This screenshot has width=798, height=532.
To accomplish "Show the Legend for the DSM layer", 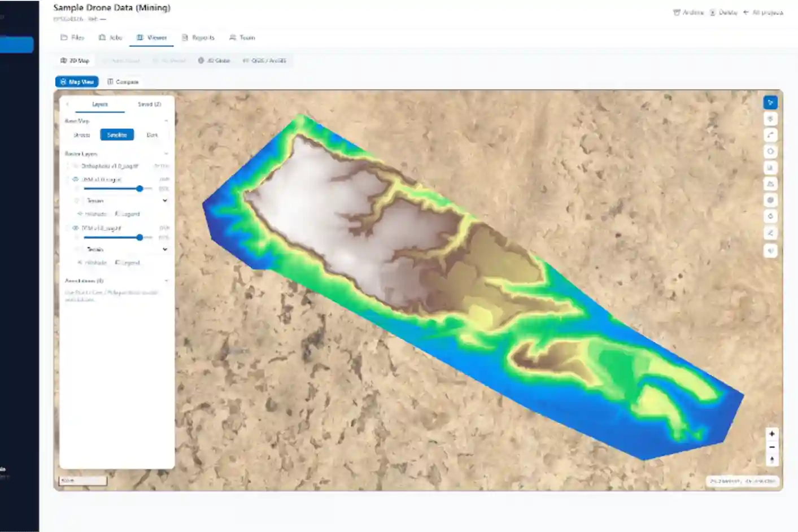I will pyautogui.click(x=127, y=214).
